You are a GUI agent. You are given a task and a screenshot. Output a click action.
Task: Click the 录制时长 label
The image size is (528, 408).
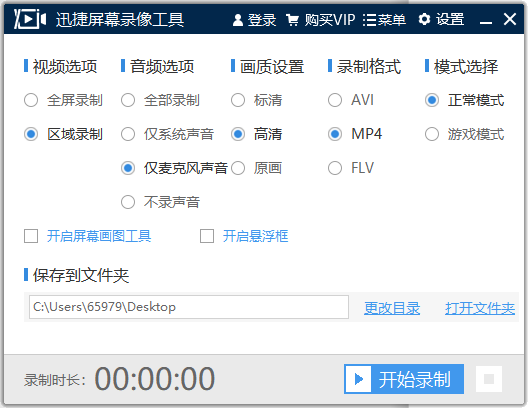point(55,380)
